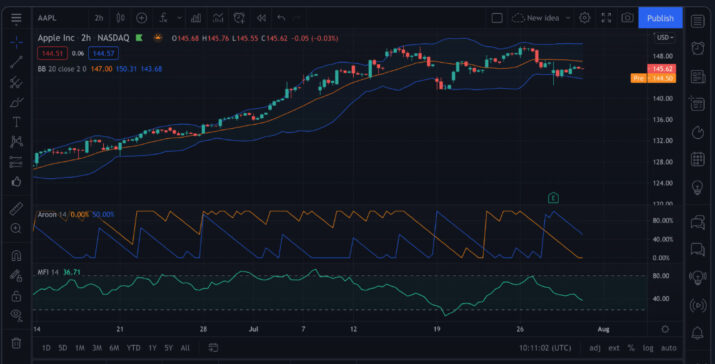Create an alert from top toolbar

coord(239,18)
